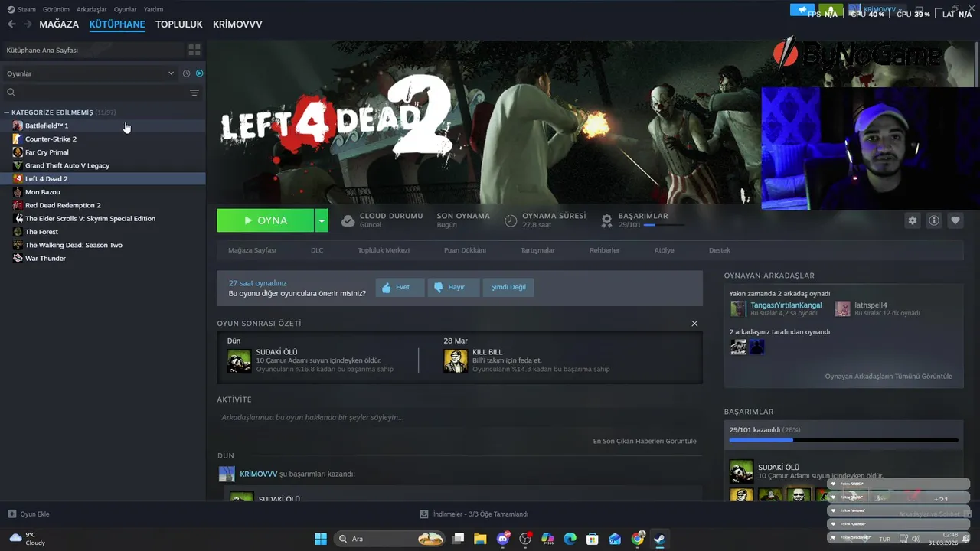The height and width of the screenshot is (551, 980).
Task: Select Counter-Strike 2 in the library
Action: coord(103,139)
